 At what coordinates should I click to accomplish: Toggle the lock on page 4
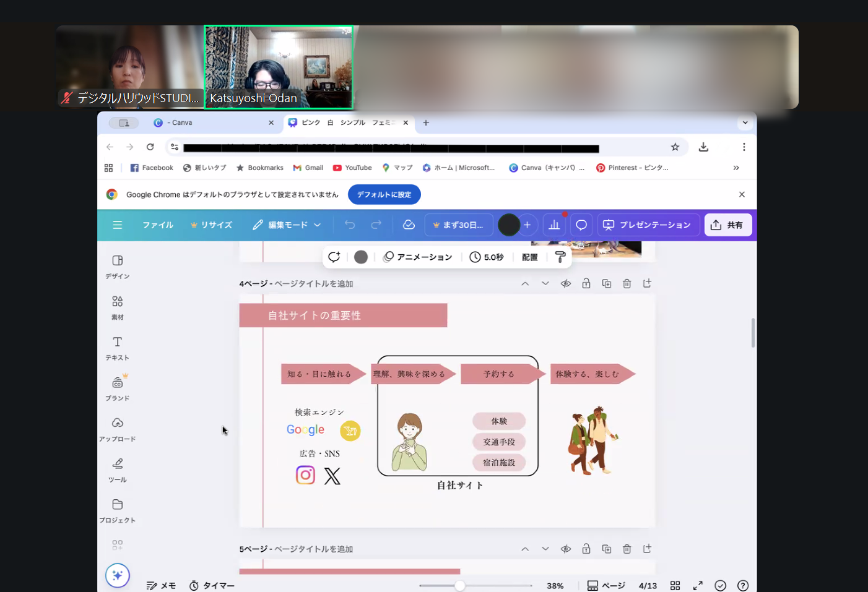tap(586, 283)
